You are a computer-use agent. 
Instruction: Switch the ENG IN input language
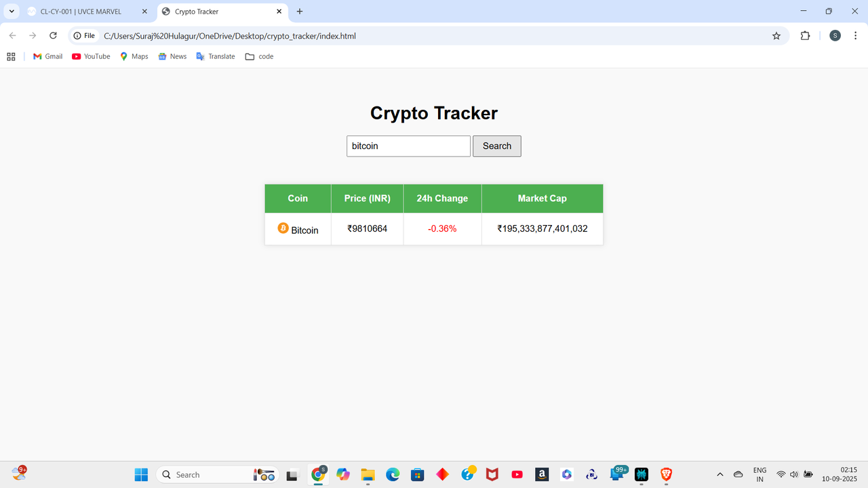[760, 474]
